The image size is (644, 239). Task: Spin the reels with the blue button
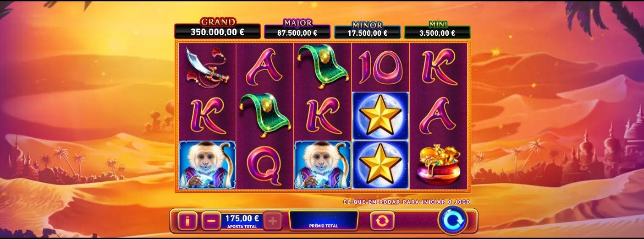453,220
